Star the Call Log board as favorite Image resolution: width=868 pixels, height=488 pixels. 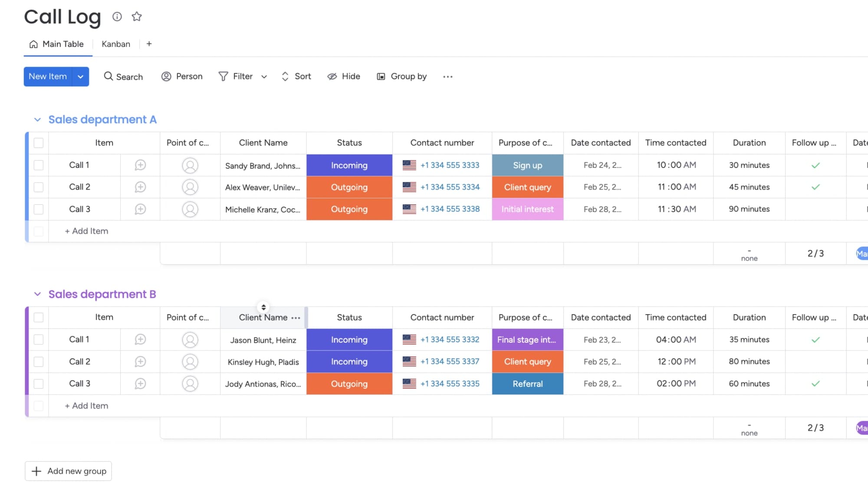(137, 16)
